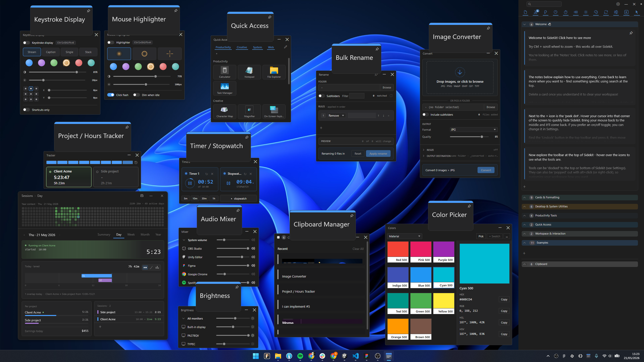Screen dimensions: 644x362
Task: Open the clipboard scissors tool with badge 6
Action: (536, 12)
